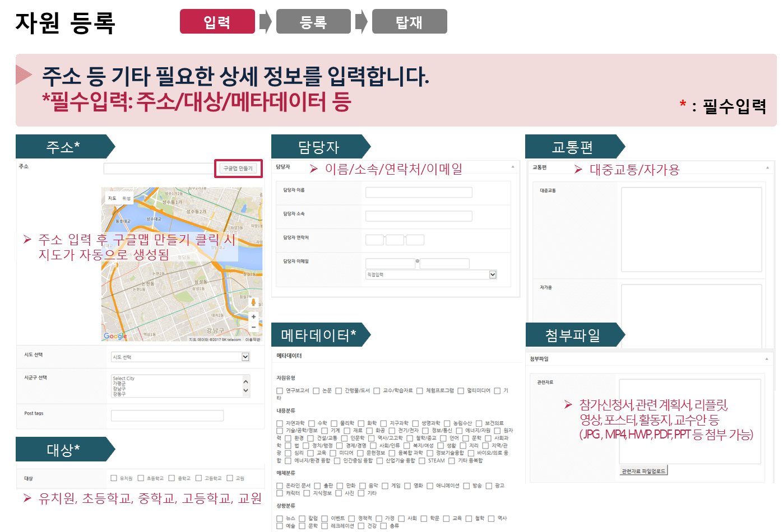The width and height of the screenshot is (783, 532).
Task: Open the Google logo link on the map
Action: pyautogui.click(x=115, y=336)
